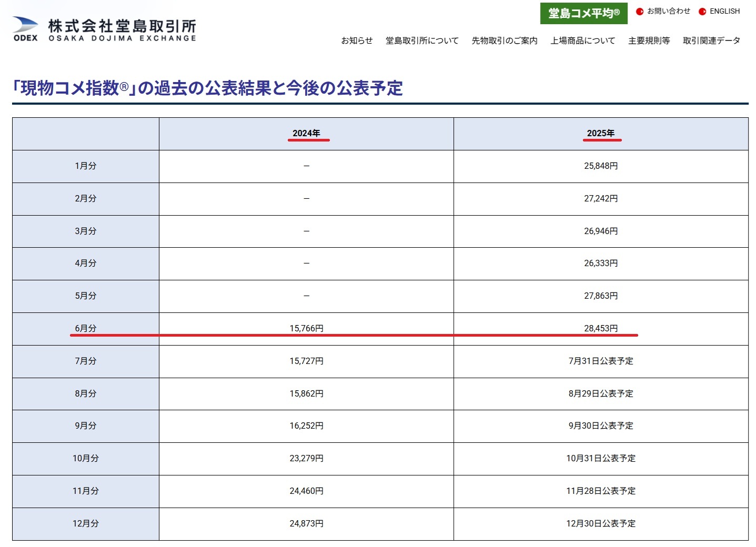
Task: Open the 堂島取引所について menu
Action: click(x=422, y=40)
